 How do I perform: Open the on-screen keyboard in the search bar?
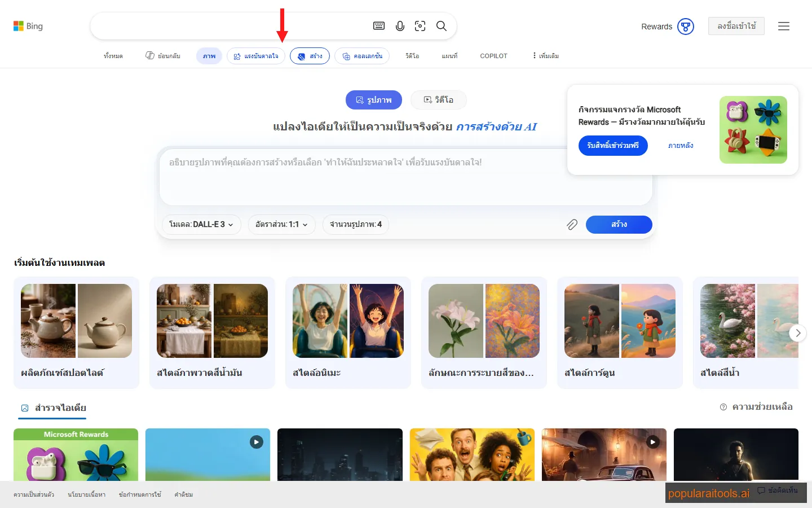378,25
